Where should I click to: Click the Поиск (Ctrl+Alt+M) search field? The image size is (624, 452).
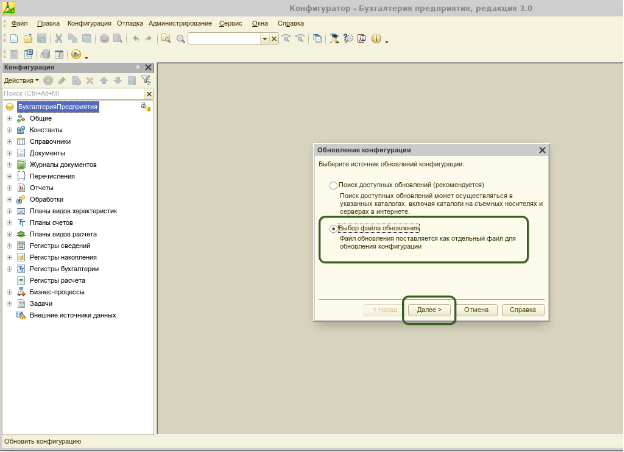74,94
